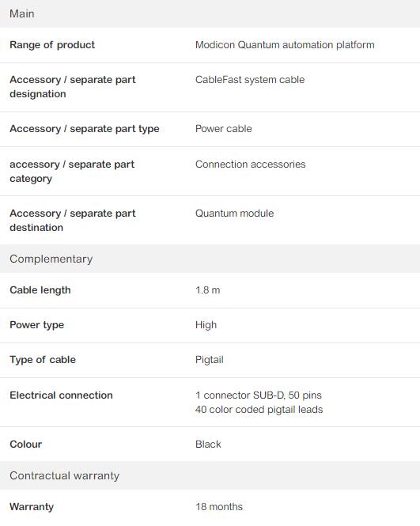Image resolution: width=420 pixels, height=526 pixels.
Task: Select the 18 months warranty value
Action: click(x=219, y=507)
